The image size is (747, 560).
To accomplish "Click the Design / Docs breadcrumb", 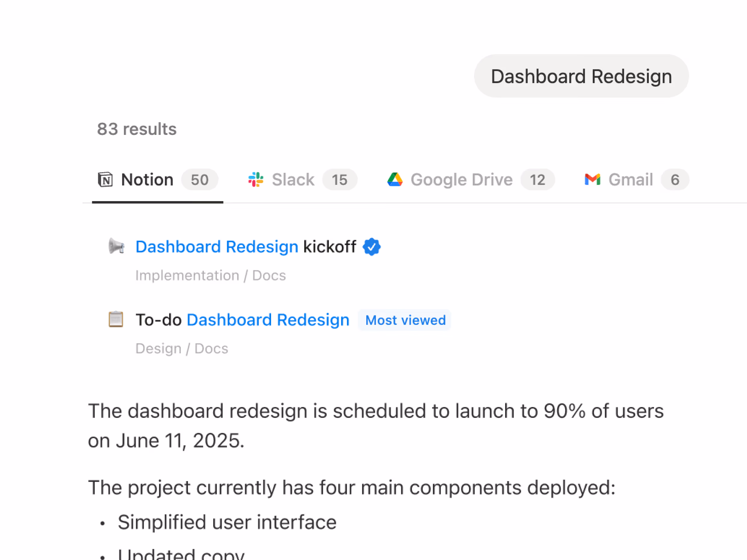I will (182, 349).
